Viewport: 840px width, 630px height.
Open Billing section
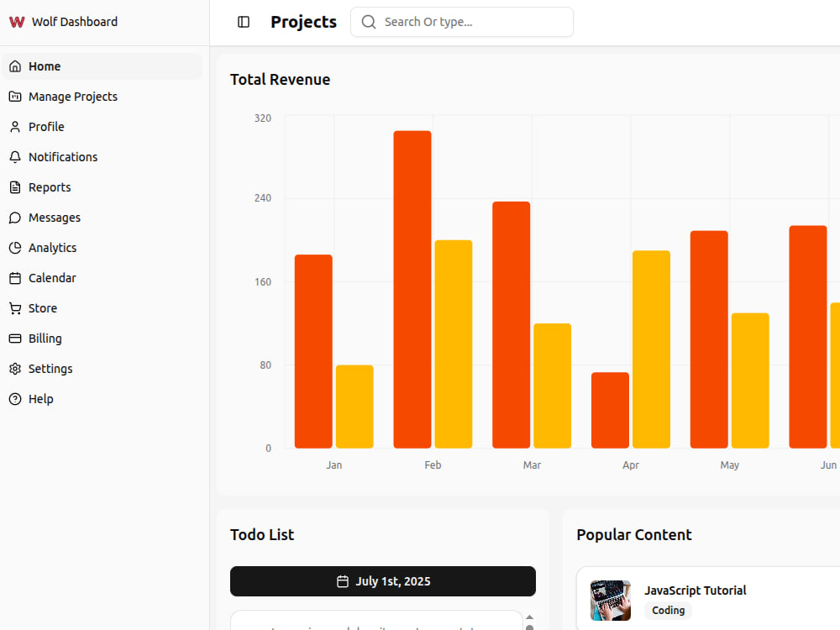102,339
